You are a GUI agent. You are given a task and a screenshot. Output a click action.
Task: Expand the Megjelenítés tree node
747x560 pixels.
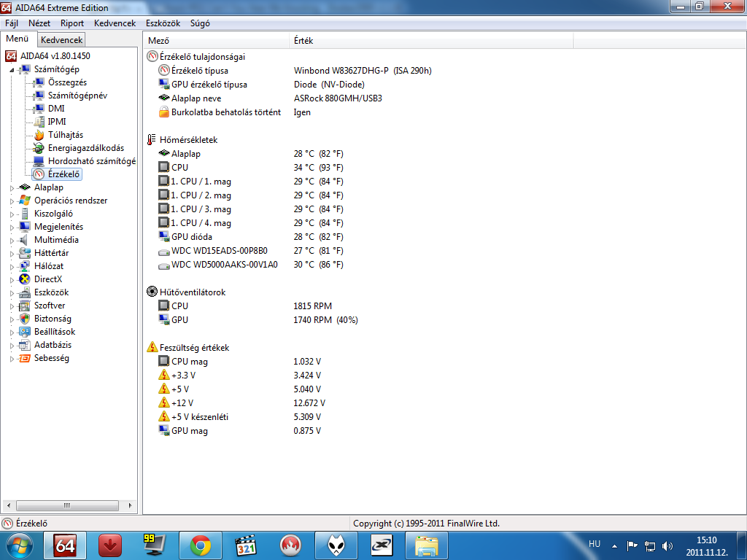tap(12, 227)
